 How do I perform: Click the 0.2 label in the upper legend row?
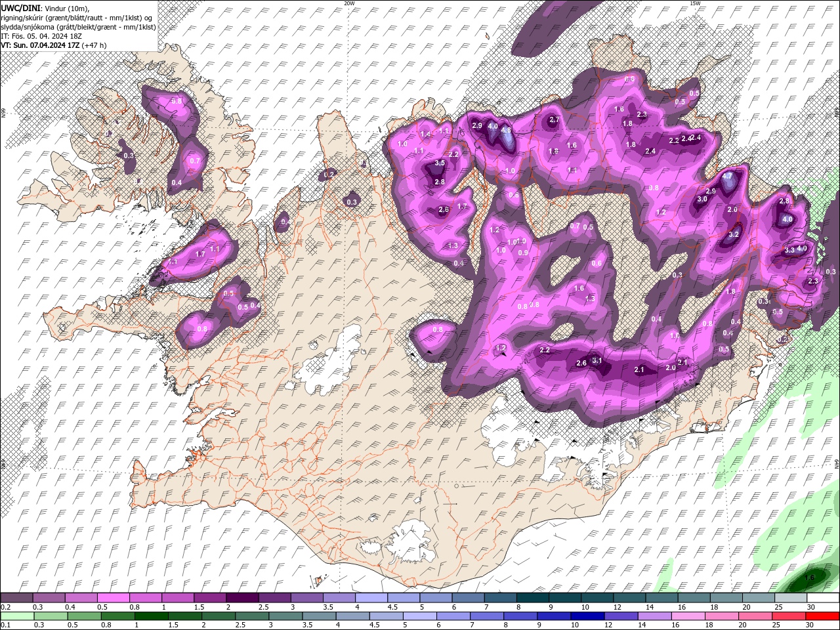pos(5,607)
